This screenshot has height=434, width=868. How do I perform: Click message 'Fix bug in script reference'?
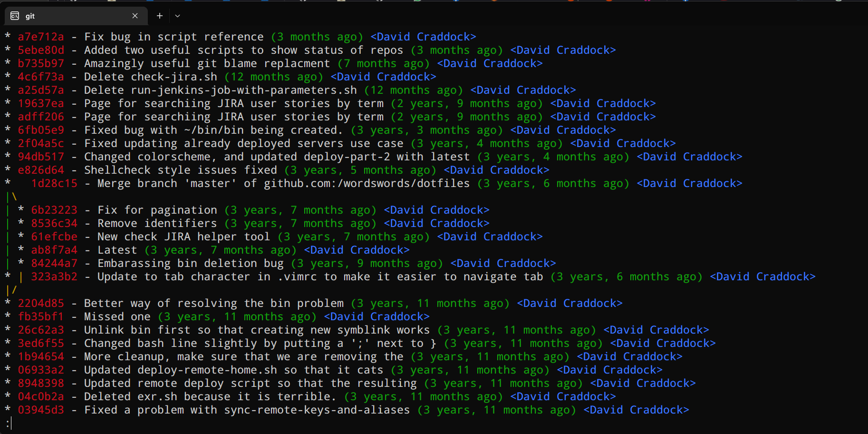tap(174, 37)
